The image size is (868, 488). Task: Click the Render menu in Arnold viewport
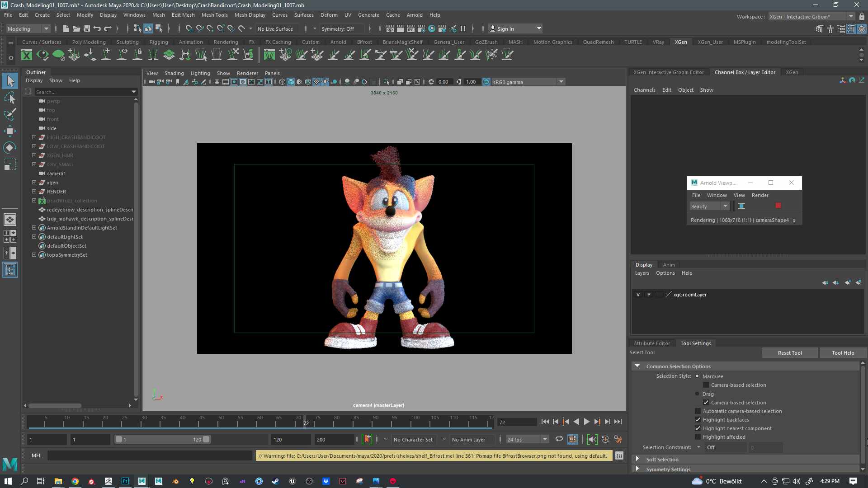pyautogui.click(x=760, y=195)
